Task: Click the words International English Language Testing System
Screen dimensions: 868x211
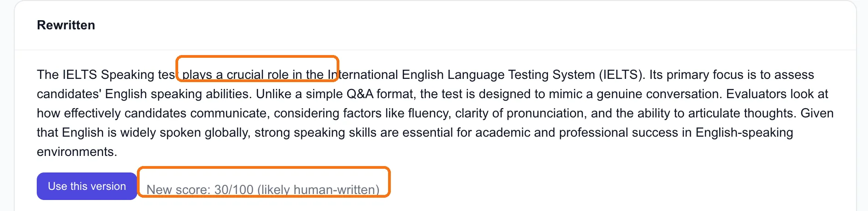Action: tap(461, 74)
